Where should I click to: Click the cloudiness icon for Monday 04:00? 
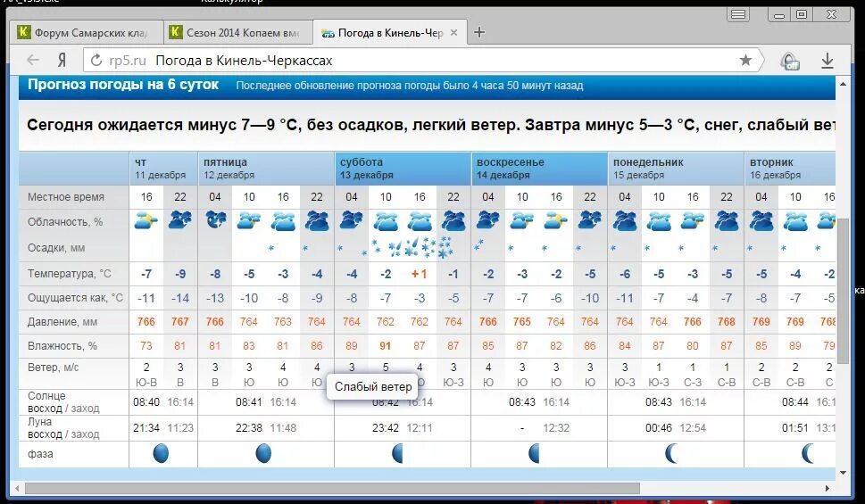click(x=625, y=221)
